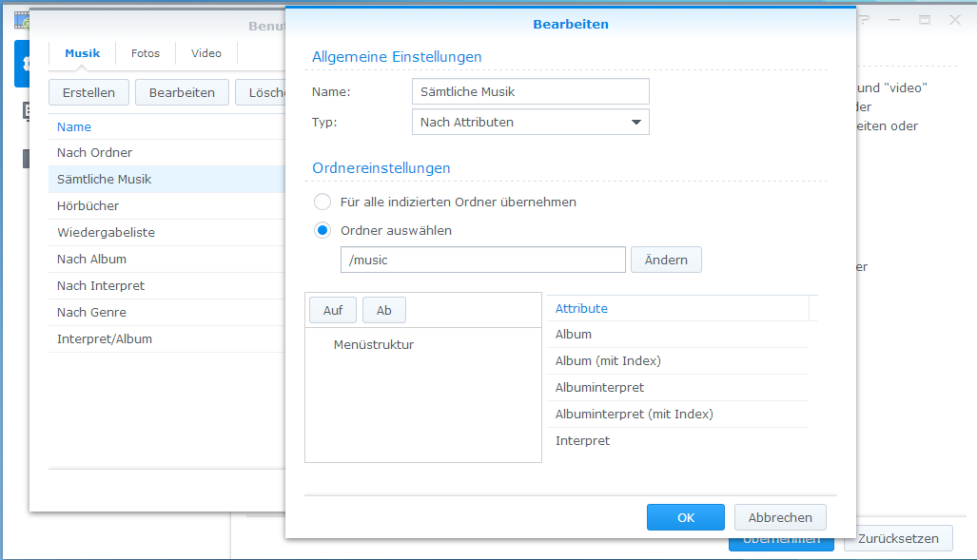Maximize the background settings window
This screenshot has width=977, height=560.
point(925,20)
